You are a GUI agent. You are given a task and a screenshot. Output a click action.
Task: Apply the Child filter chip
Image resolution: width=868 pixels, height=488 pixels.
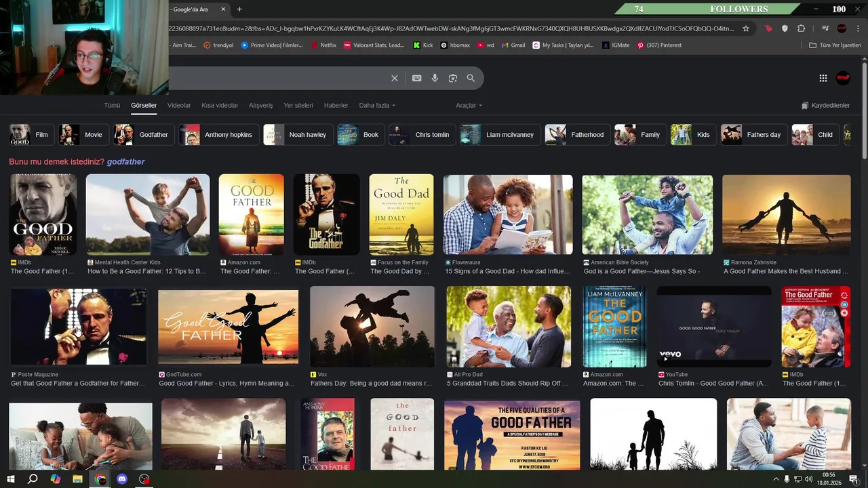(x=815, y=135)
